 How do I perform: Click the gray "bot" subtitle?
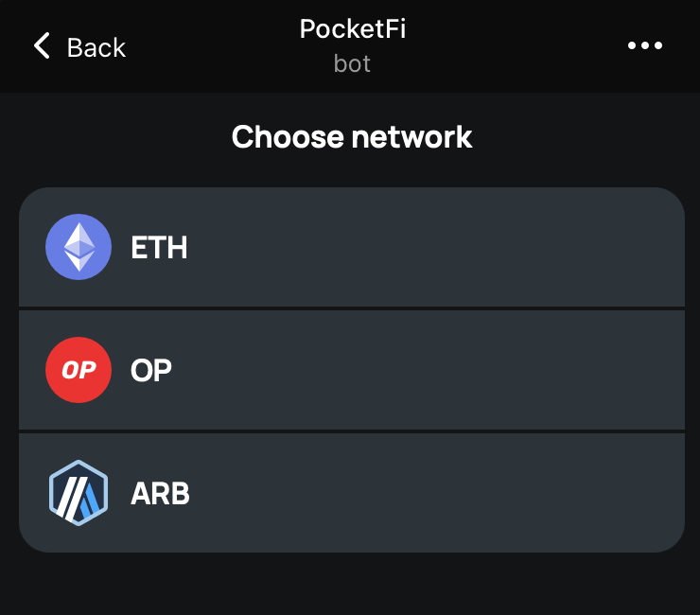coord(352,64)
